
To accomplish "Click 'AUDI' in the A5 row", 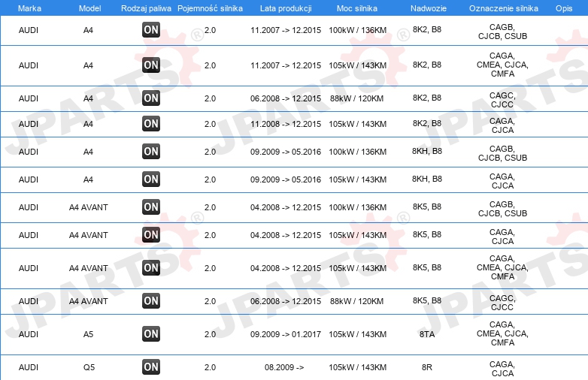I will (29, 334).
